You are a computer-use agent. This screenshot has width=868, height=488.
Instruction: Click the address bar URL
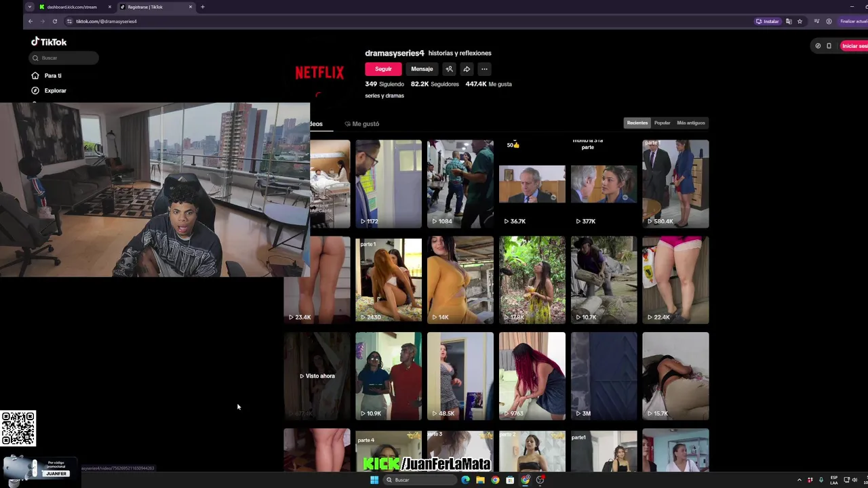pyautogui.click(x=106, y=21)
